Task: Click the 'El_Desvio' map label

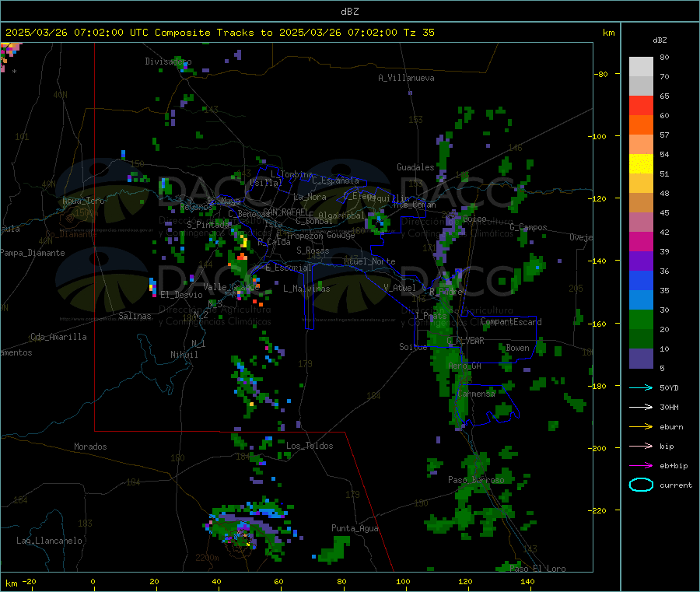Action: tap(182, 295)
